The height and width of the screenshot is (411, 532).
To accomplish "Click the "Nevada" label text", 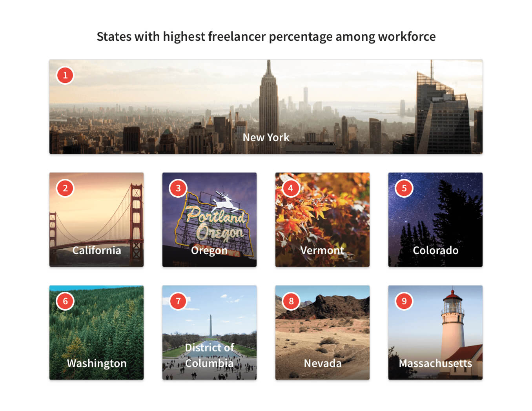I will (x=322, y=363).
